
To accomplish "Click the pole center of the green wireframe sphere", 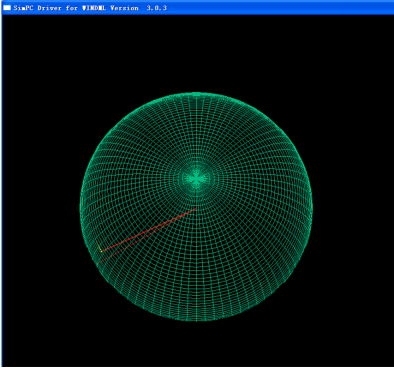I will [196, 178].
